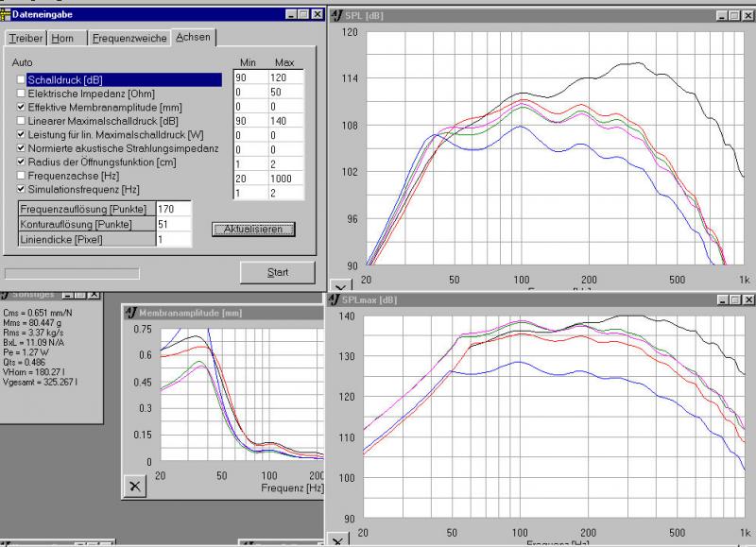Click the SPL [dB] window title icon
This screenshot has width=756, height=547.
coord(338,15)
